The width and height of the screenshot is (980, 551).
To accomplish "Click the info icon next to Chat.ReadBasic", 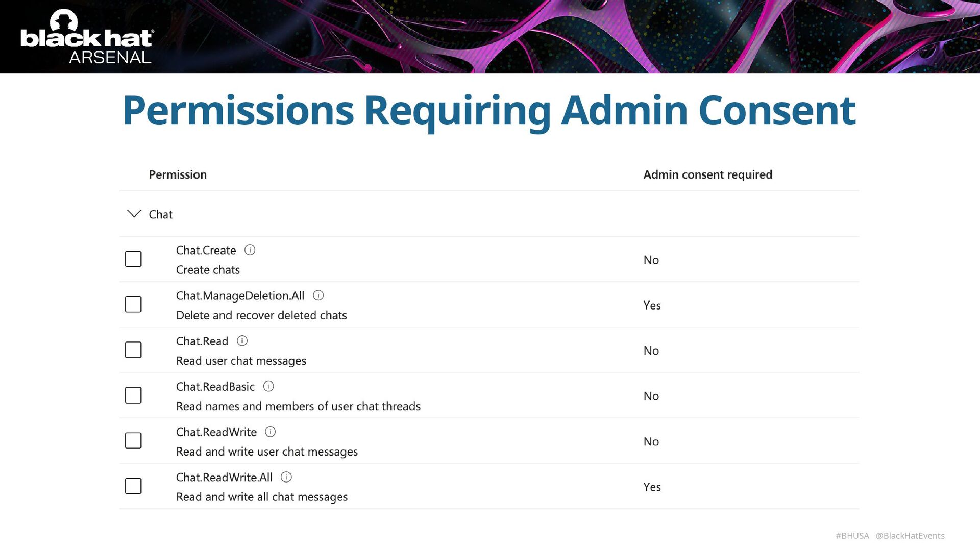I will 268,386.
